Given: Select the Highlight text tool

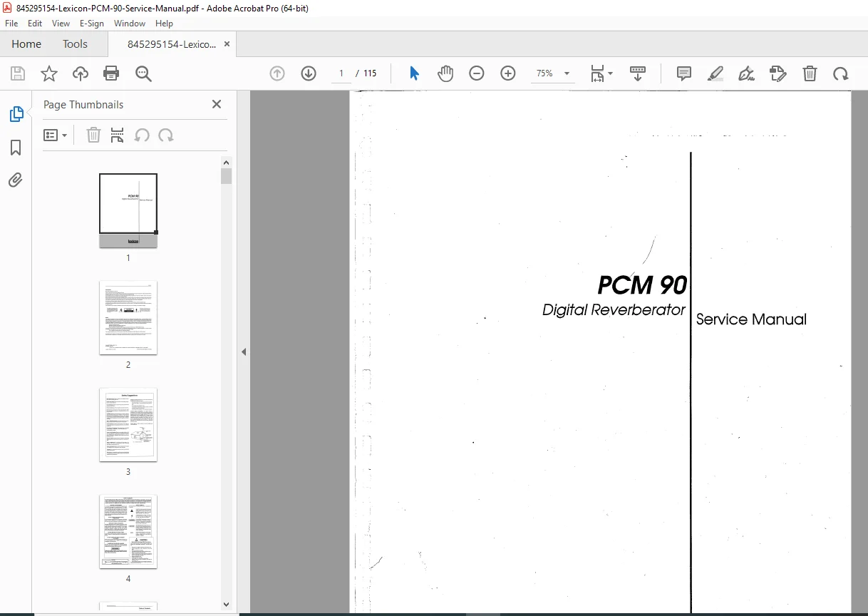Looking at the screenshot, I should (x=715, y=73).
